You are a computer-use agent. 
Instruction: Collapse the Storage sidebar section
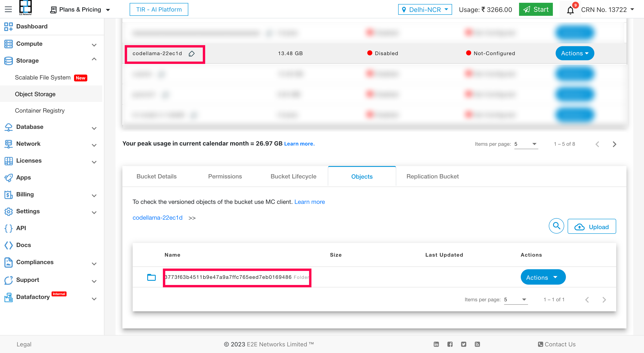[94, 59]
